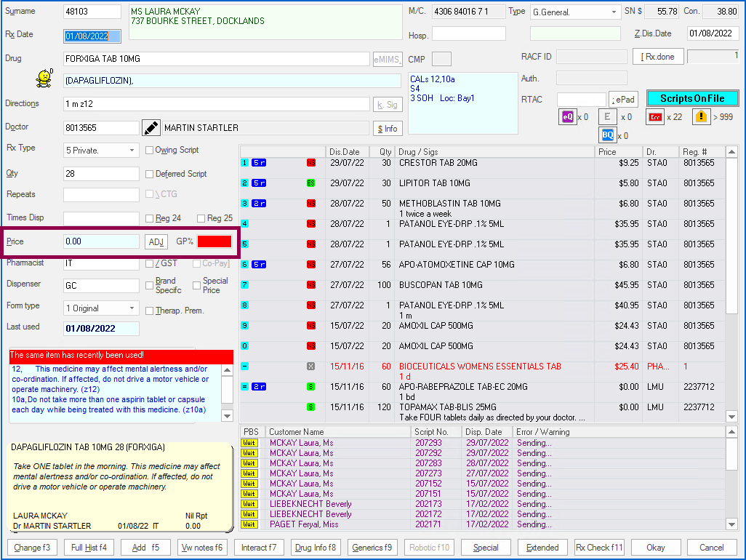
Task: Click the grey E icon button
Action: (x=607, y=116)
